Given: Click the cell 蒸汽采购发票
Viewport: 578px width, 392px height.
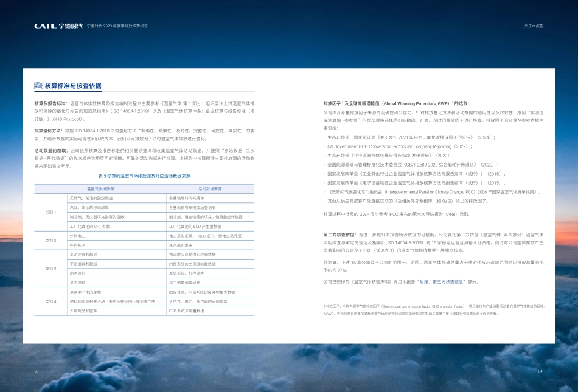Looking at the screenshot, I should [181, 246].
